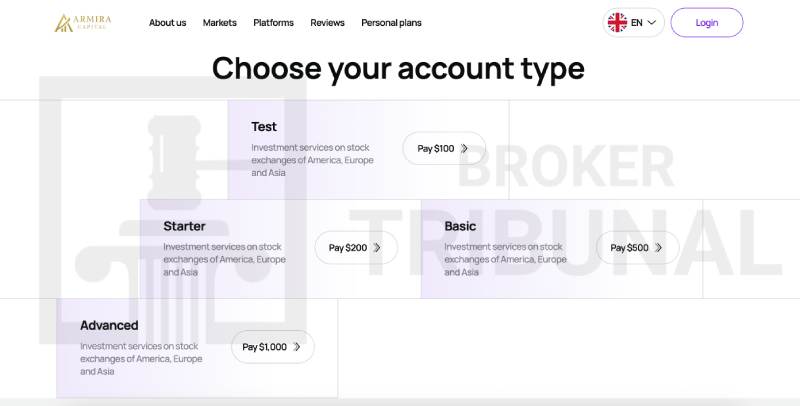Viewport: 800px width, 406px height.
Task: Click the UK flag icon
Action: pos(618,22)
